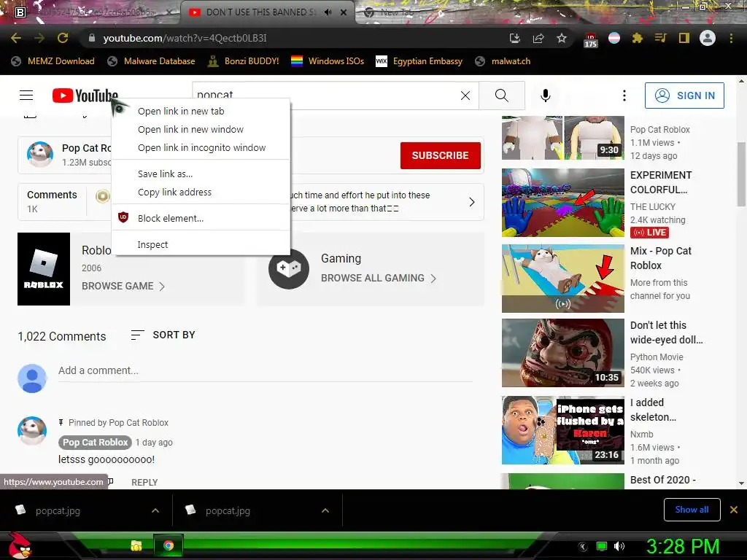Open the EXPERIMENT COLORFUL live video thumbnail

click(x=562, y=203)
